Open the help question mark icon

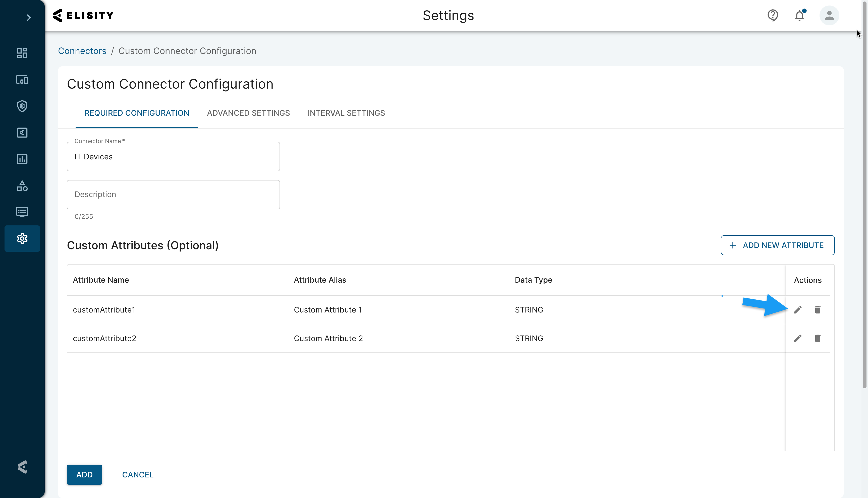coord(773,15)
